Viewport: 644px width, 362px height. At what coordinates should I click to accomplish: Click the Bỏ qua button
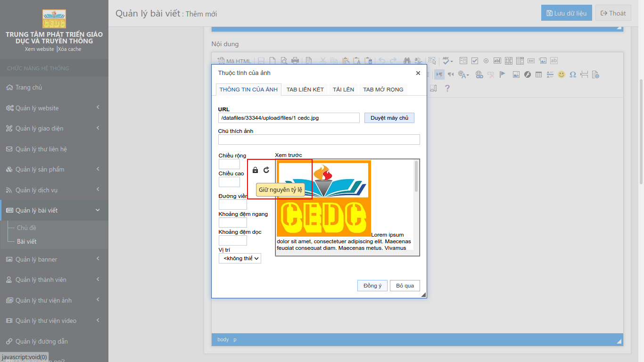coord(405,286)
